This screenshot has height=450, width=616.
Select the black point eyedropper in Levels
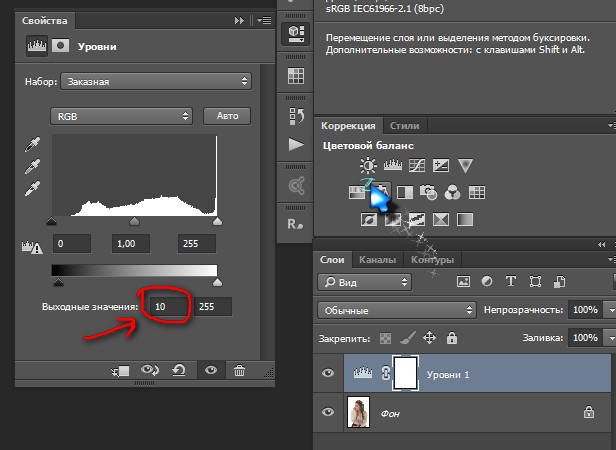coord(32,144)
